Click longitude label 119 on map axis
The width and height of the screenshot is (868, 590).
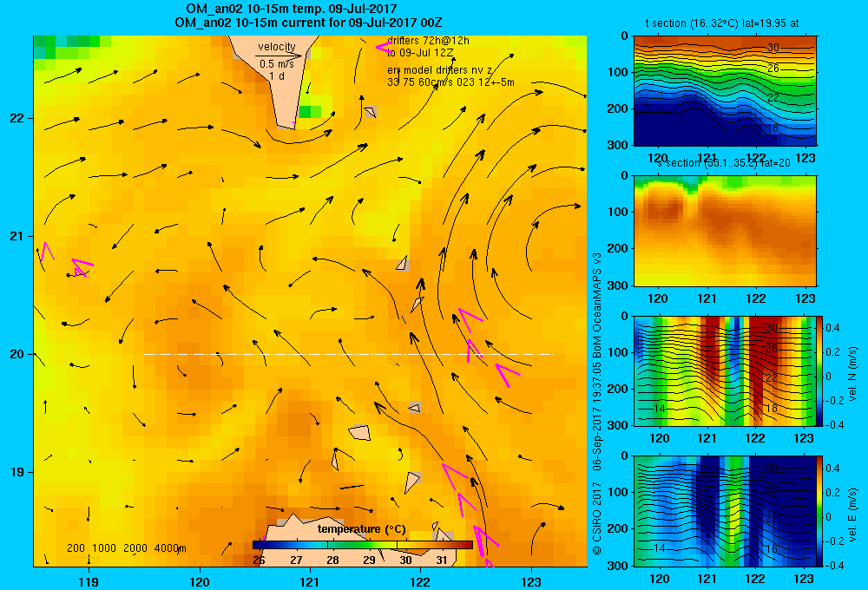pos(89,581)
